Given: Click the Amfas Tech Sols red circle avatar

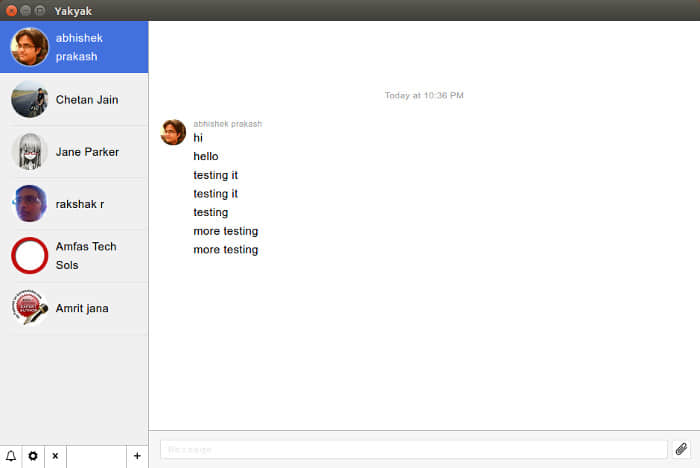Looking at the screenshot, I should pos(29,255).
